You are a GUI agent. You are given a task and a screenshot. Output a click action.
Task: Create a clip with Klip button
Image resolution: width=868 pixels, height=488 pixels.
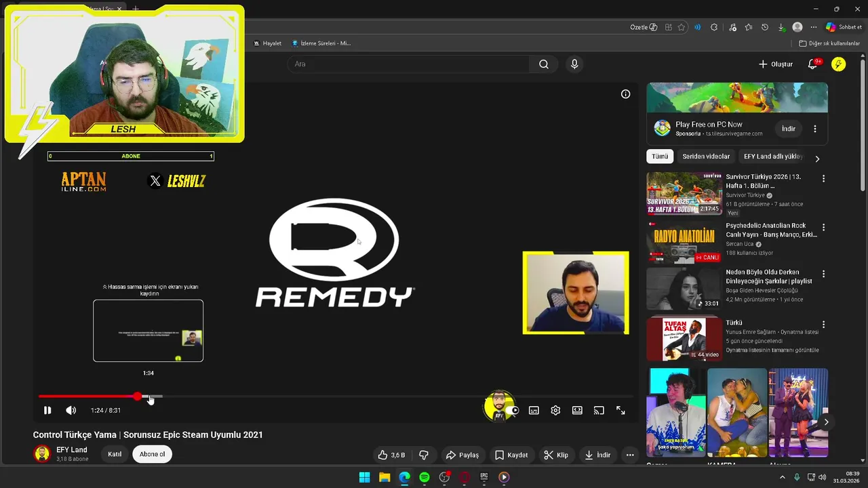[556, 455]
